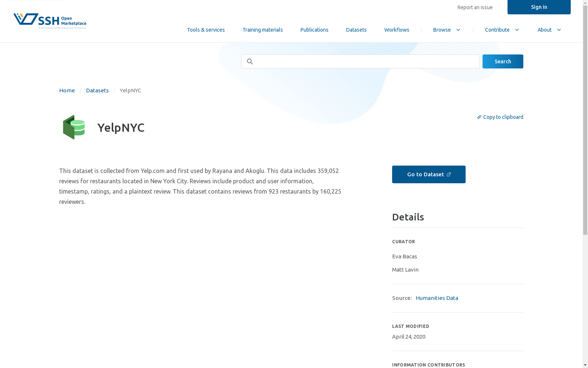The height and width of the screenshot is (368, 588).
Task: Click the Sign in button
Action: (539, 7)
